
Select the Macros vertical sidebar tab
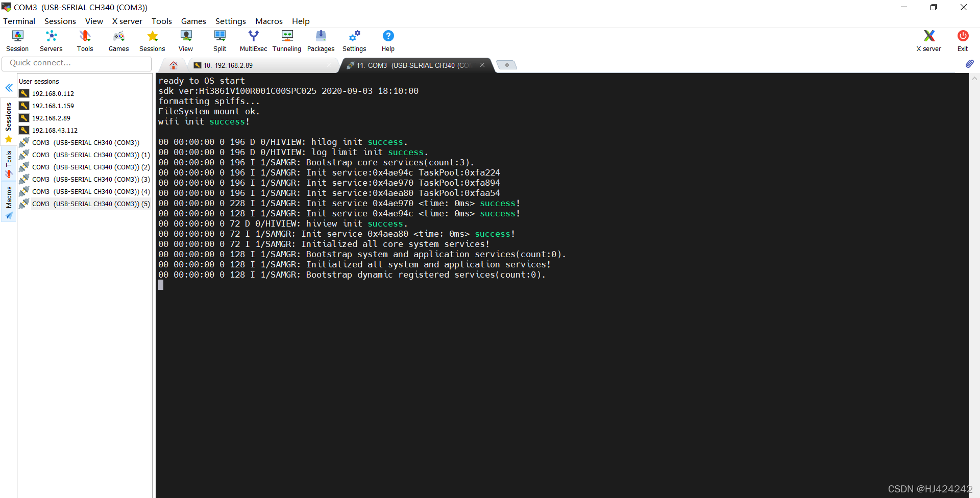coord(9,202)
